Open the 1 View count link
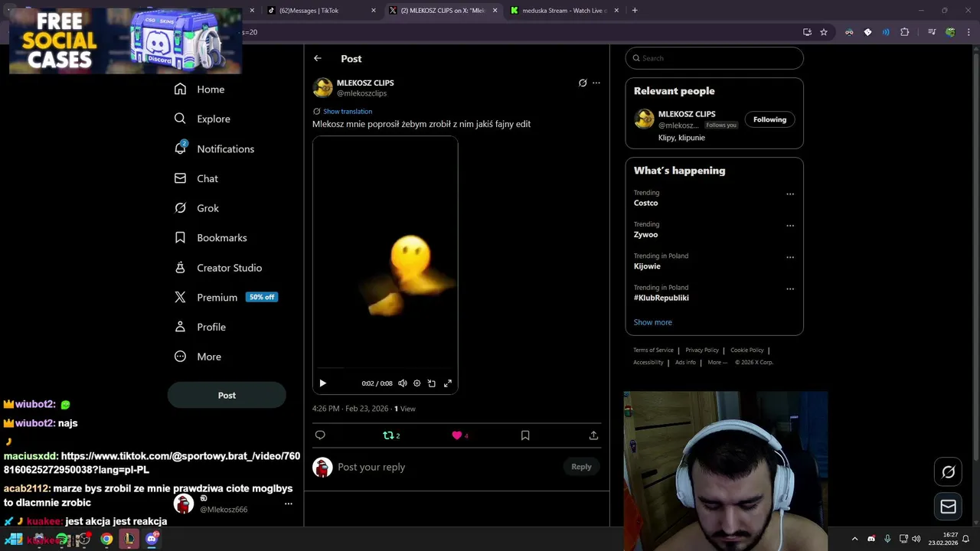The image size is (980, 551). click(405, 409)
